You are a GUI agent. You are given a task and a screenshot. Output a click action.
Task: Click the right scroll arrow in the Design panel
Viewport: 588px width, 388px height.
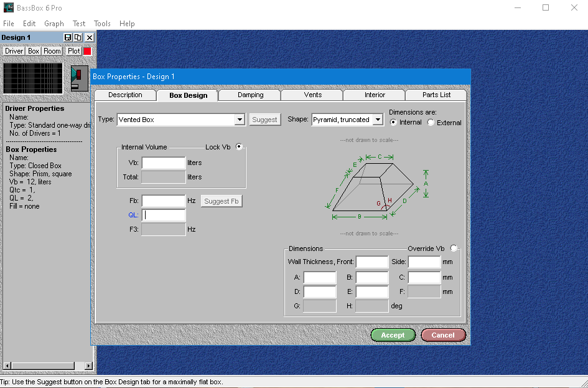88,366
